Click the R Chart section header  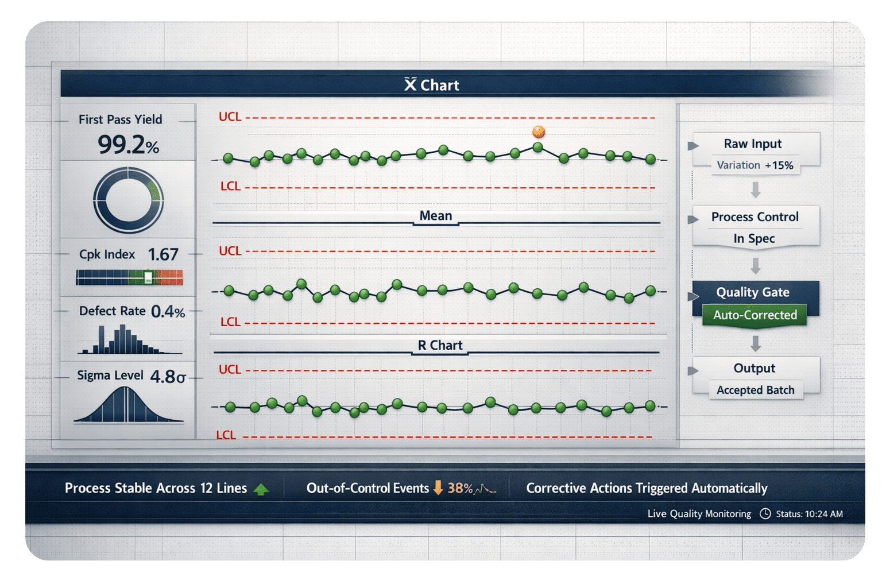pyautogui.click(x=440, y=345)
